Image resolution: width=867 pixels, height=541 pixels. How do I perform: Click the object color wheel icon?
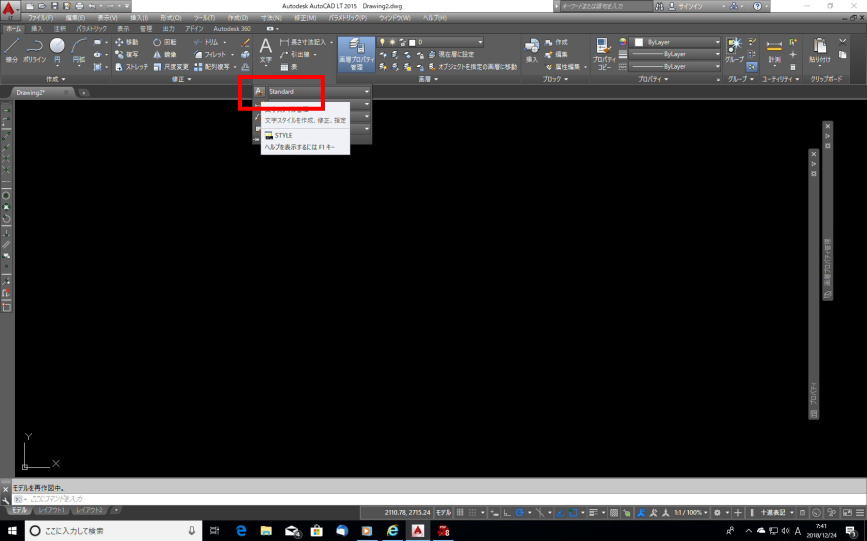(623, 42)
